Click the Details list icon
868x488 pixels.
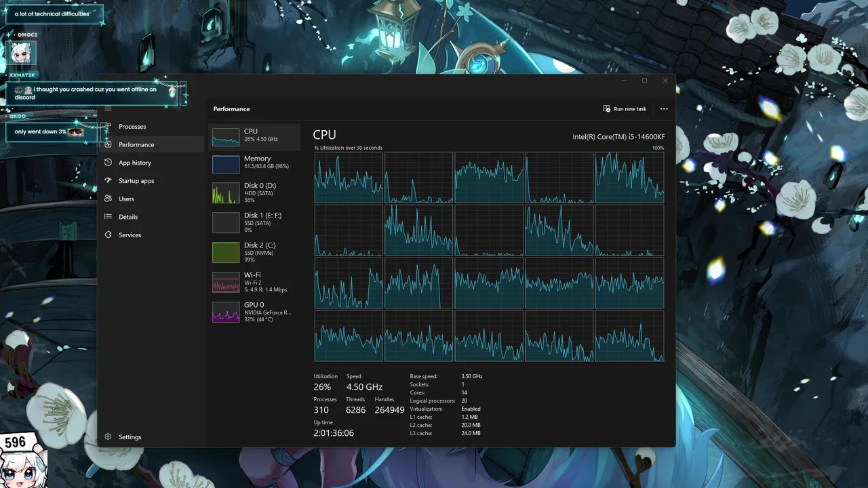pyautogui.click(x=108, y=217)
